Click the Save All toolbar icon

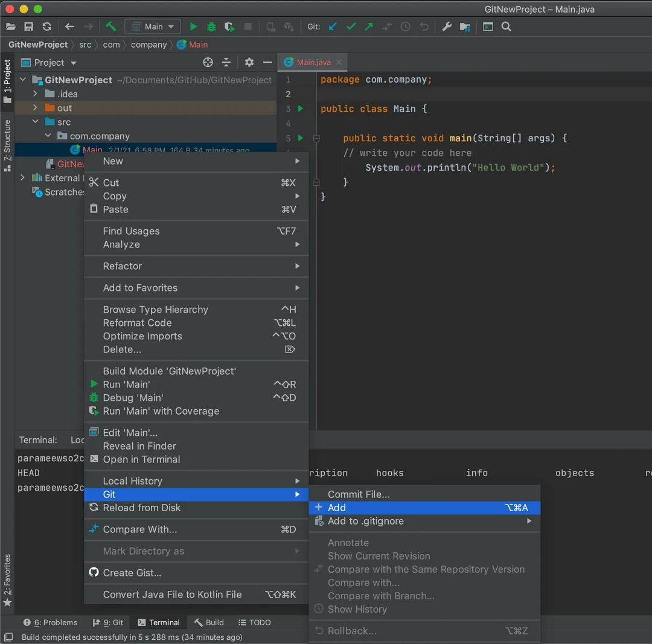tap(29, 27)
